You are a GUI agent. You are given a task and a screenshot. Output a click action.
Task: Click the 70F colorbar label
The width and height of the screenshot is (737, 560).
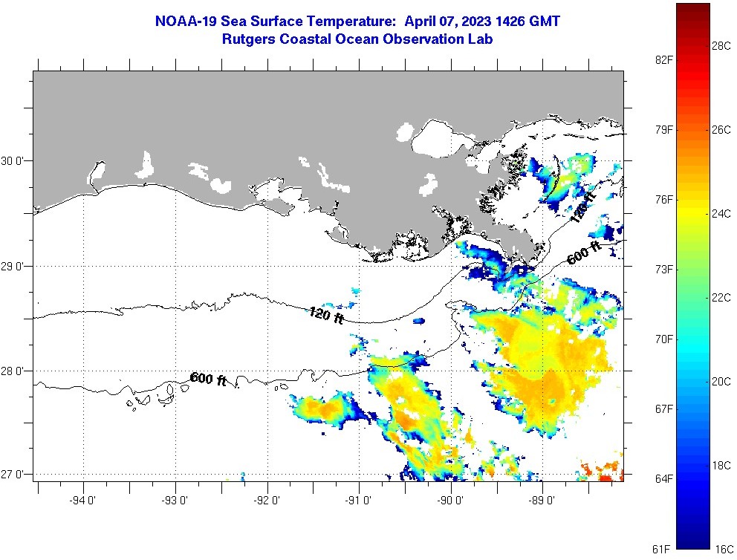(x=663, y=339)
